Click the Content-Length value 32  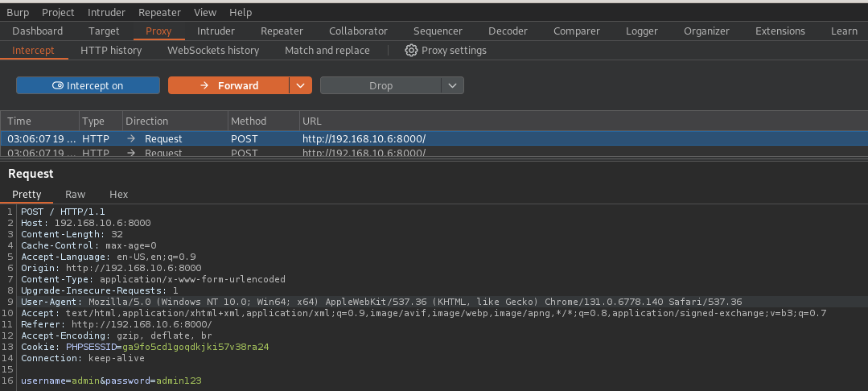point(117,234)
